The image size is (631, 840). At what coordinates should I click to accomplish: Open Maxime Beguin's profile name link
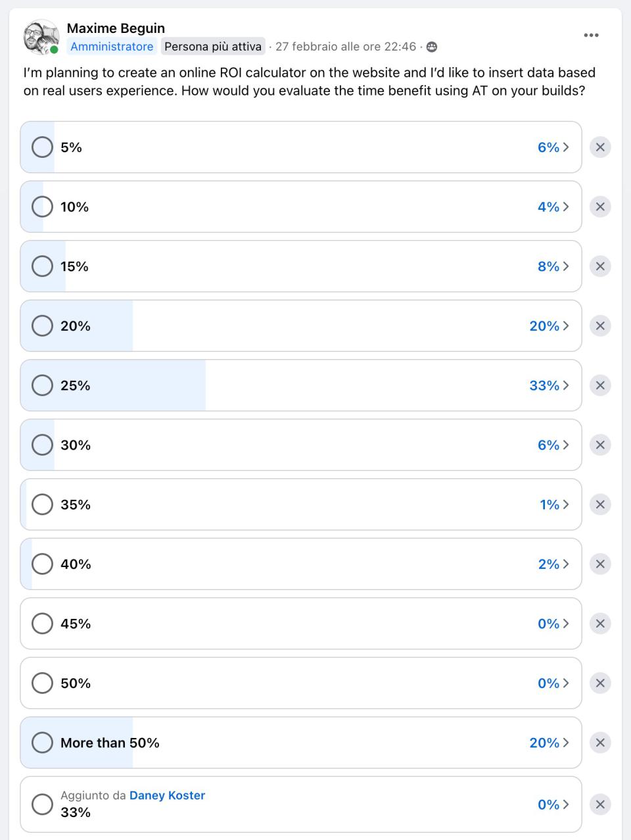(x=116, y=28)
